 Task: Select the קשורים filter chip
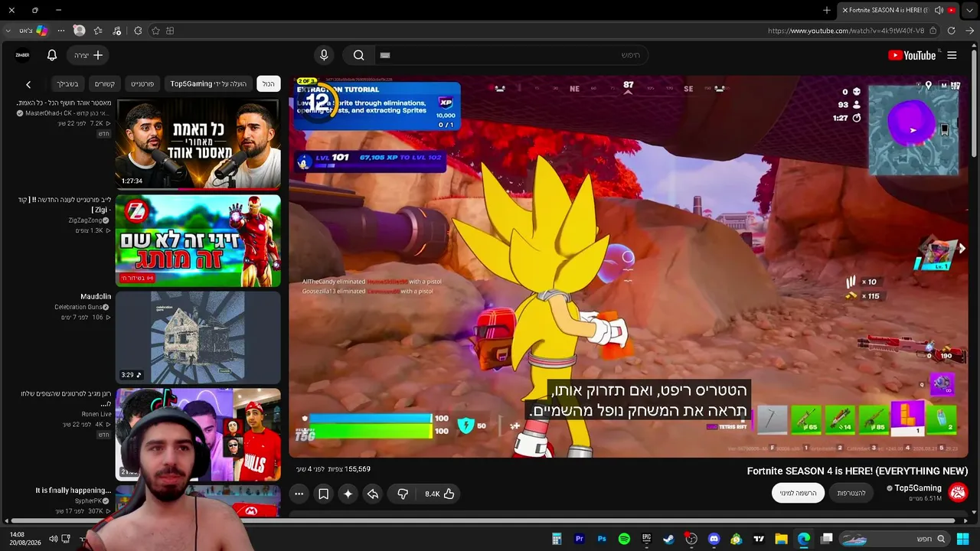[x=104, y=83]
